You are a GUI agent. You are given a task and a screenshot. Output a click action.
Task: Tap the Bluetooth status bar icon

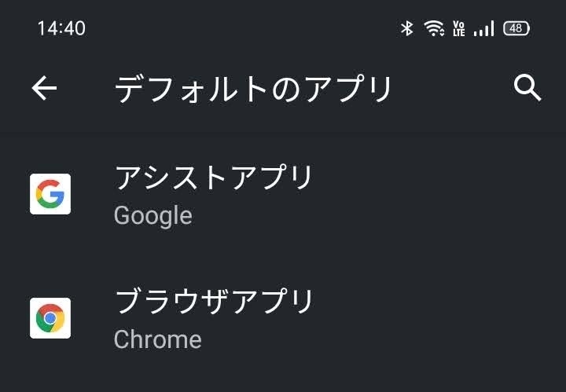[x=406, y=28]
